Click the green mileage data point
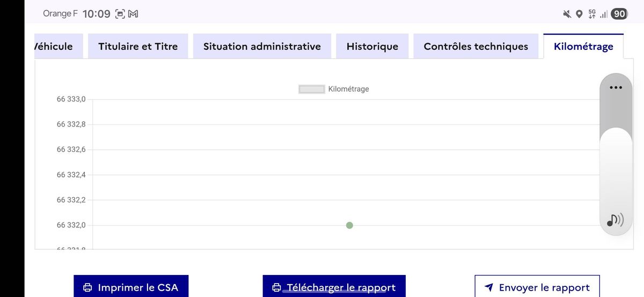The height and width of the screenshot is (297, 644). (x=349, y=225)
